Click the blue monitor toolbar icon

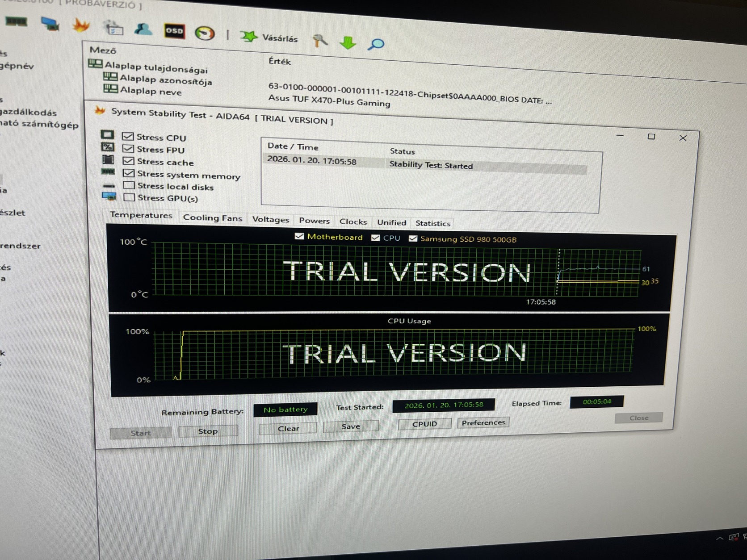pyautogui.click(x=50, y=24)
